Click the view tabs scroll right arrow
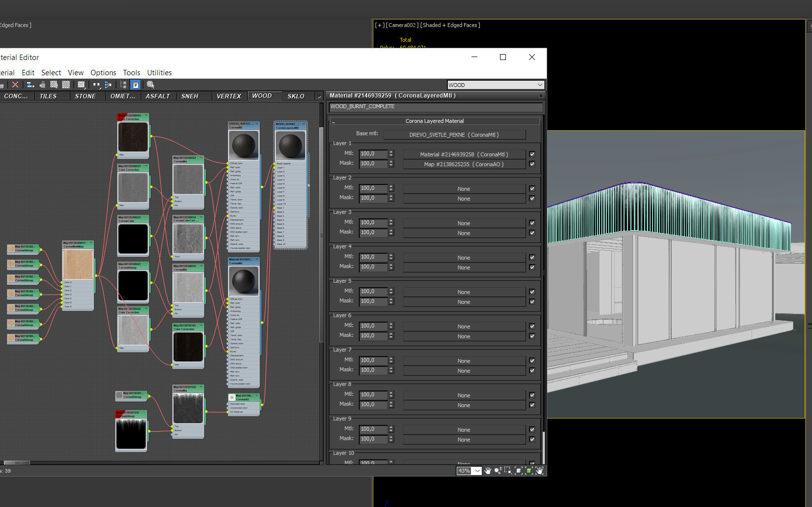The image size is (812, 507). pyautogui.click(x=319, y=96)
